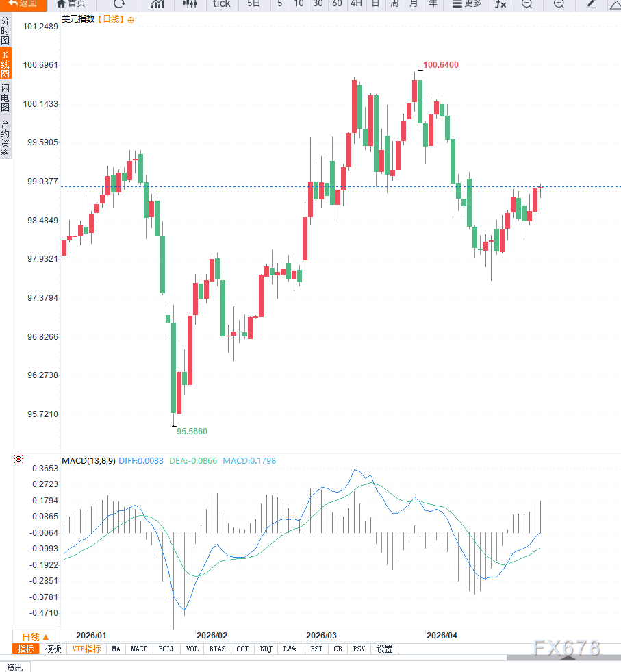Open the 分时图 side tab
Viewport: 621px width, 672px height.
tap(5, 32)
